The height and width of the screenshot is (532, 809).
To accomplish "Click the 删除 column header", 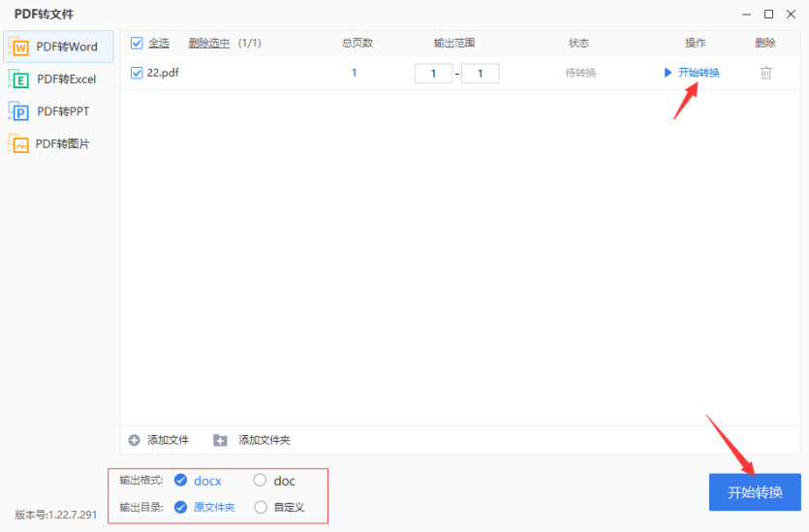I will [x=765, y=43].
